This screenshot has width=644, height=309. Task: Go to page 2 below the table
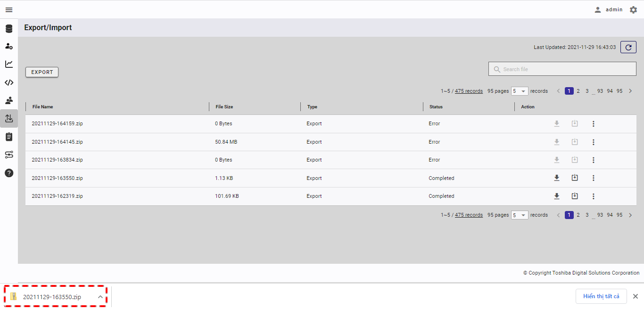click(x=578, y=215)
